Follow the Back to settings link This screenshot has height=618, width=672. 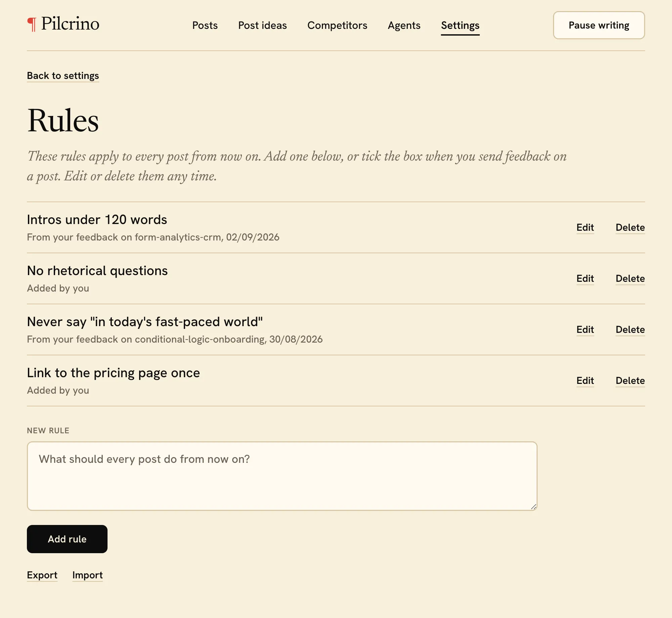tap(63, 76)
